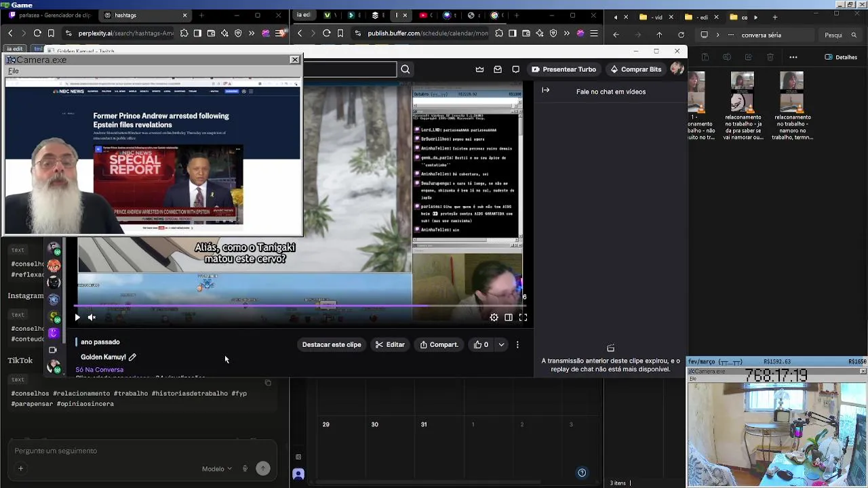Image resolution: width=868 pixels, height=488 pixels.
Task: Go up one folder in File Explorer
Action: (x=659, y=35)
